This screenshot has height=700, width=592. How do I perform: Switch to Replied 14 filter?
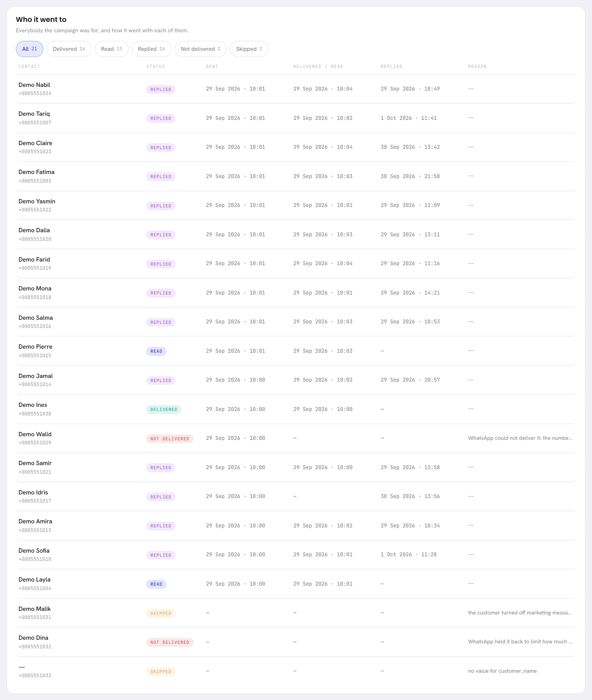pyautogui.click(x=151, y=49)
